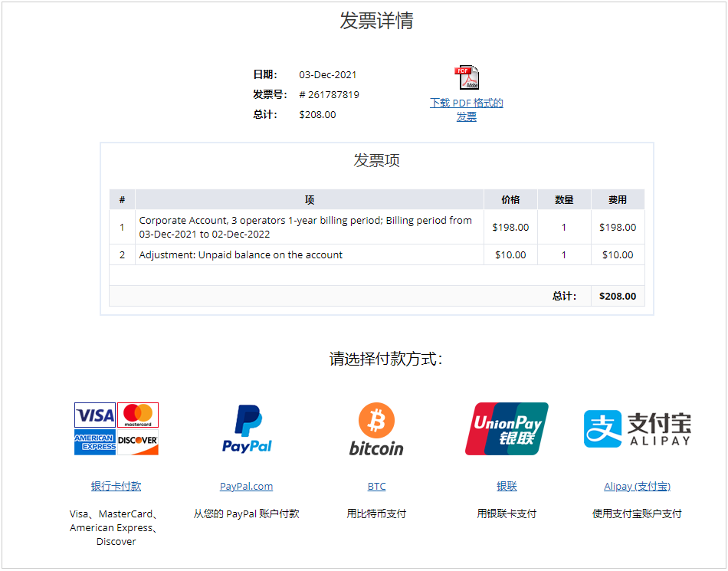
Task: Click the American Express logo
Action: pos(95,442)
